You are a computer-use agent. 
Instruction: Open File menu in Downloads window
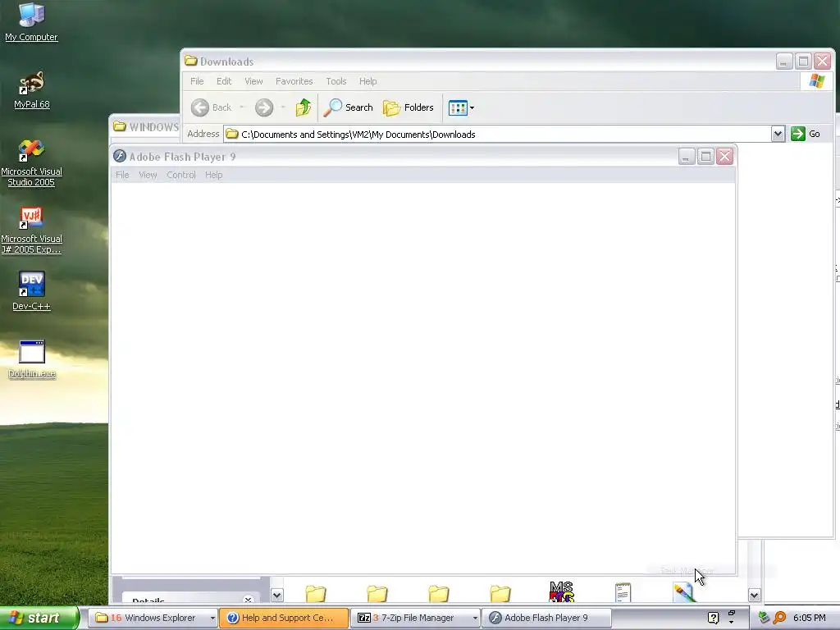pyautogui.click(x=197, y=81)
